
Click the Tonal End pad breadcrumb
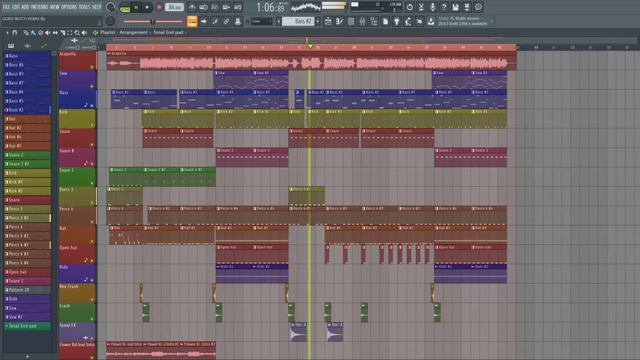point(168,32)
